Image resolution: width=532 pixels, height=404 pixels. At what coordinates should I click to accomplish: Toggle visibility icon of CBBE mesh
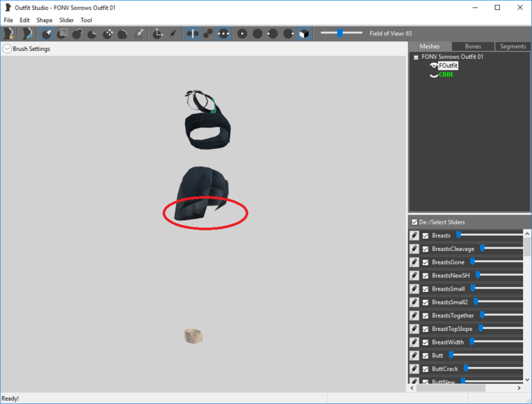[433, 74]
